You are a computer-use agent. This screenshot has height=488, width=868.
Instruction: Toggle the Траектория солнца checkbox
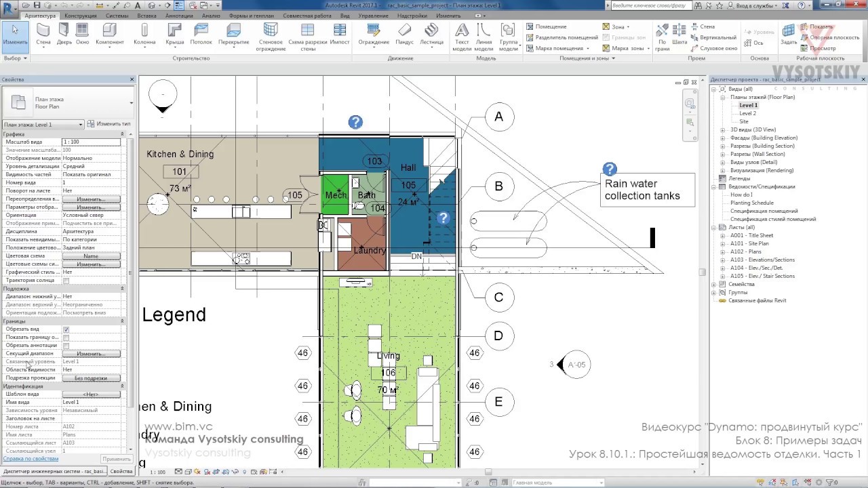click(66, 281)
